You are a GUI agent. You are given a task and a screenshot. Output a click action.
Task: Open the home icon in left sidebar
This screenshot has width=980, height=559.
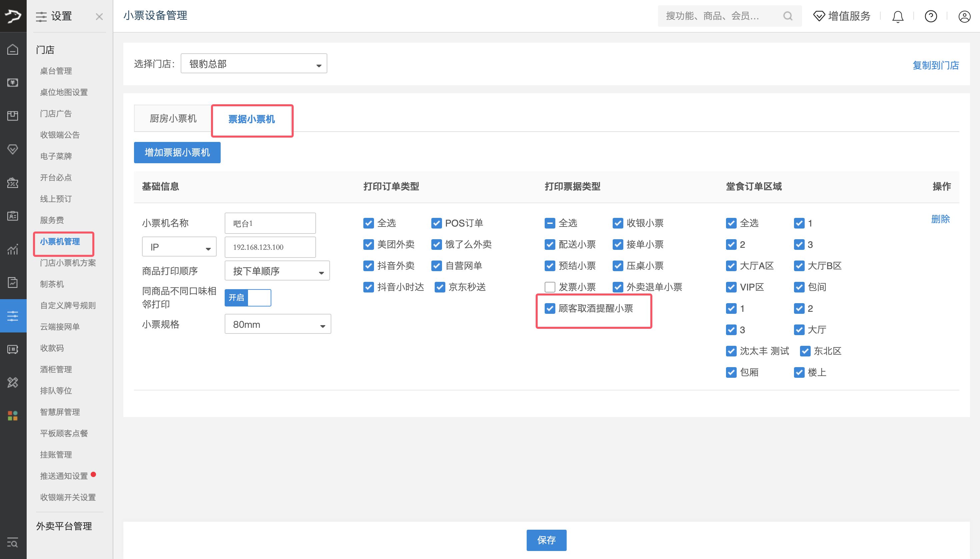13,50
